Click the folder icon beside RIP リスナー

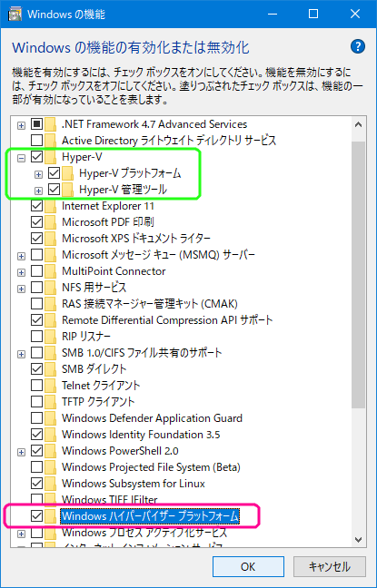pos(51,337)
